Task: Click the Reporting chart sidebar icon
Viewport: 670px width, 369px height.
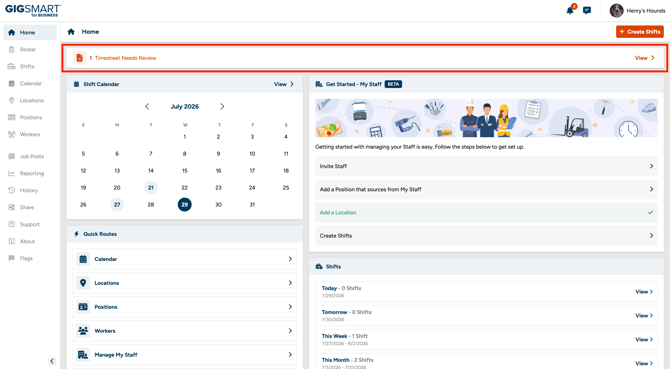Action: [x=12, y=173]
